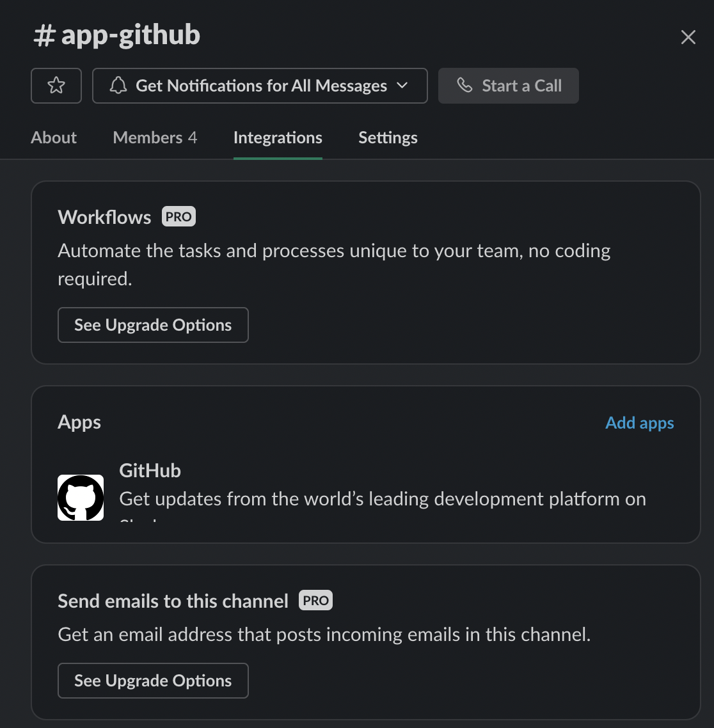The height and width of the screenshot is (728, 714).
Task: Click See Upgrade Options under Workflows
Action: pyautogui.click(x=153, y=325)
